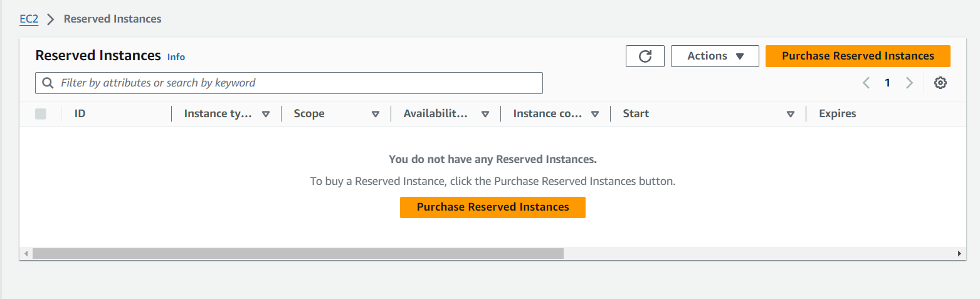The width and height of the screenshot is (980, 299).
Task: Click center Purchase Reserved Instances button
Action: [x=492, y=207]
